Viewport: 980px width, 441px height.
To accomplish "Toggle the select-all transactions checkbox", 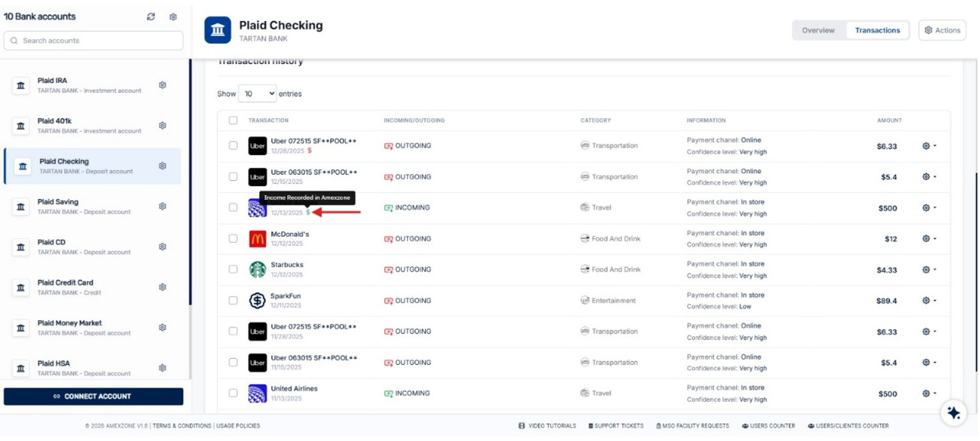I will tap(233, 120).
